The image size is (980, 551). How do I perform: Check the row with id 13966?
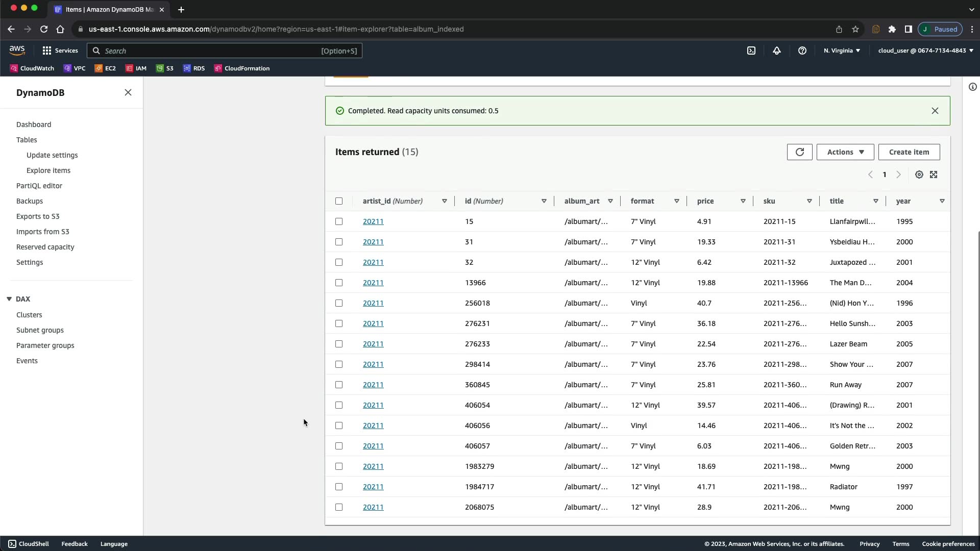point(339,283)
